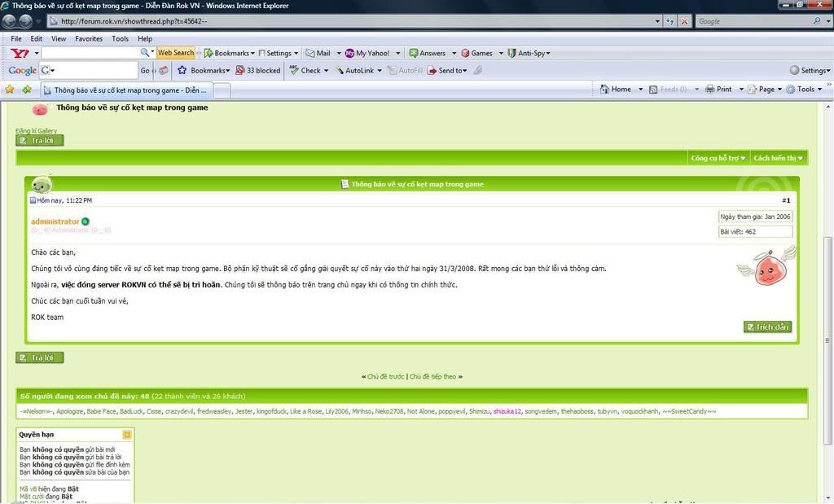Click the administrator username link
This screenshot has height=504, width=834.
coord(55,221)
